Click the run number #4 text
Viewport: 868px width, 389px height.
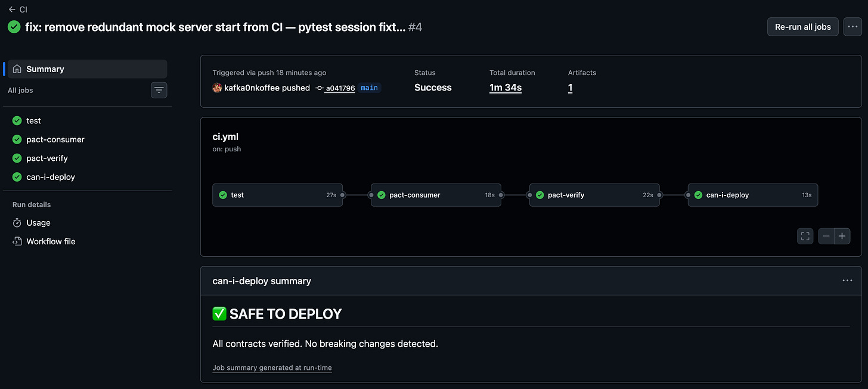[416, 27]
